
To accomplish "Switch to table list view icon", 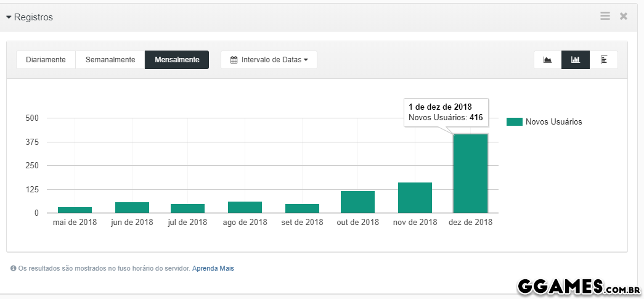I will click(604, 60).
